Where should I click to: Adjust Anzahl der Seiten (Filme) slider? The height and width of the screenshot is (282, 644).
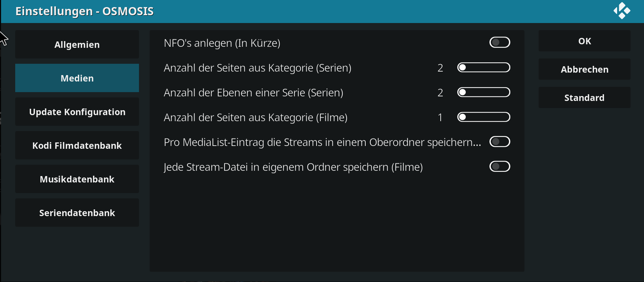[484, 117]
